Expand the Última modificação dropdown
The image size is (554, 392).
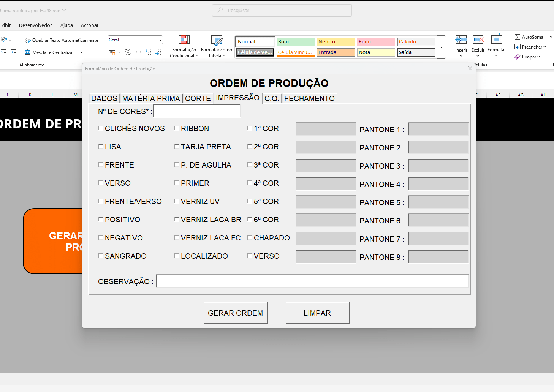64,10
